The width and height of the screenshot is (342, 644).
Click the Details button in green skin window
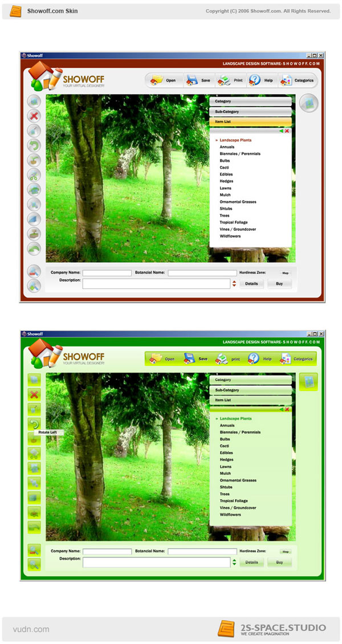point(252,563)
